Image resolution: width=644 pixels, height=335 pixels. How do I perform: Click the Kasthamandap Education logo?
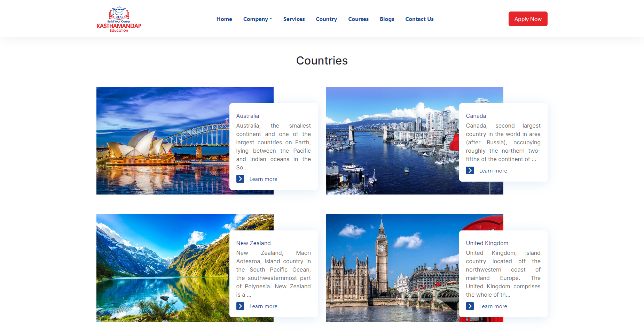coord(119,19)
